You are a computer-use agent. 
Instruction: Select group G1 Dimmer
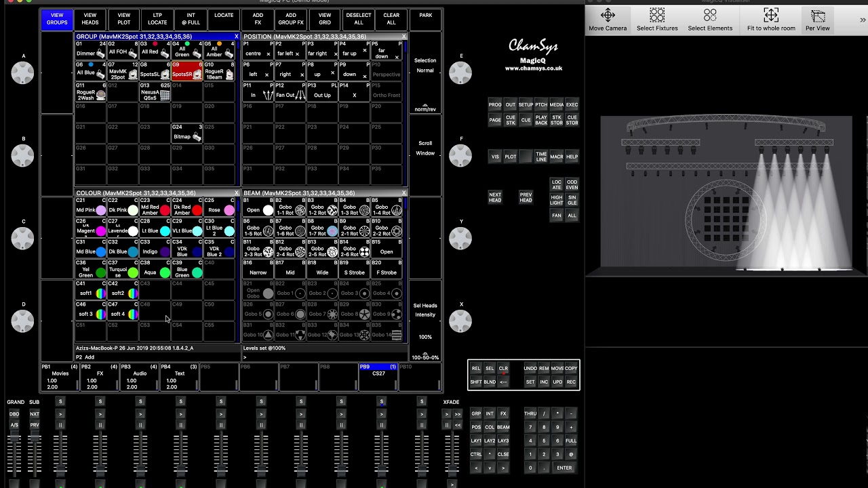click(x=90, y=50)
